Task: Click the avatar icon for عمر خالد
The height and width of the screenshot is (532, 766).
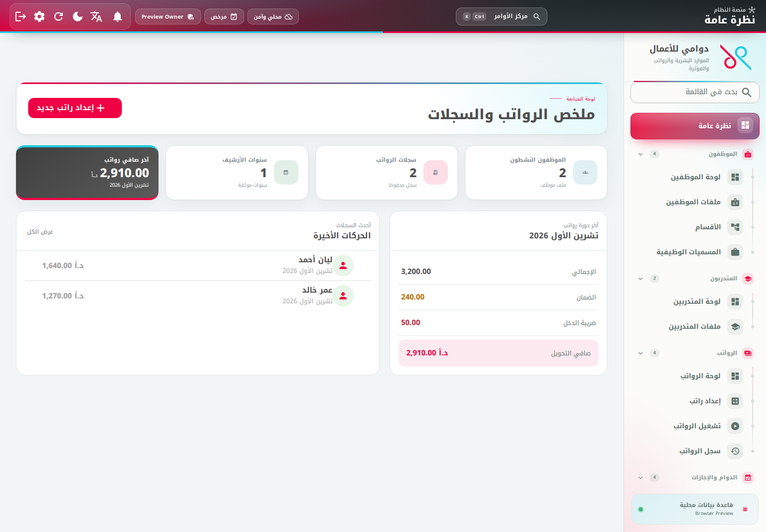Action: tap(343, 296)
